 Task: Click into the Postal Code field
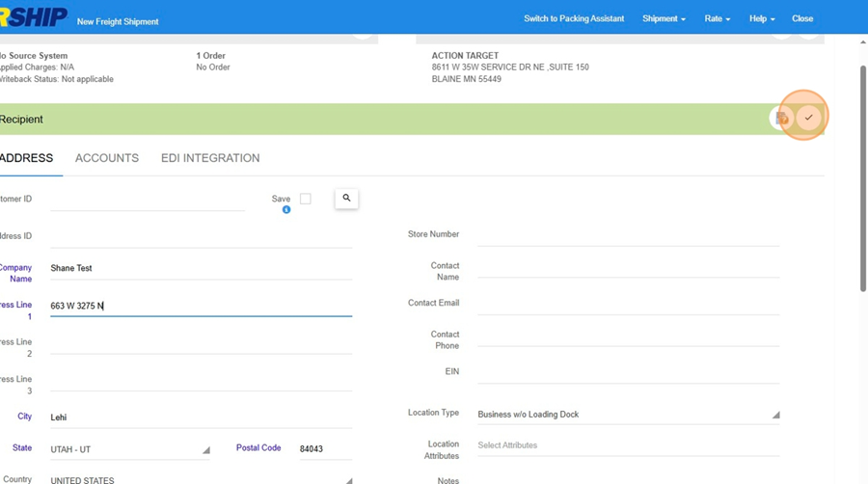(325, 449)
